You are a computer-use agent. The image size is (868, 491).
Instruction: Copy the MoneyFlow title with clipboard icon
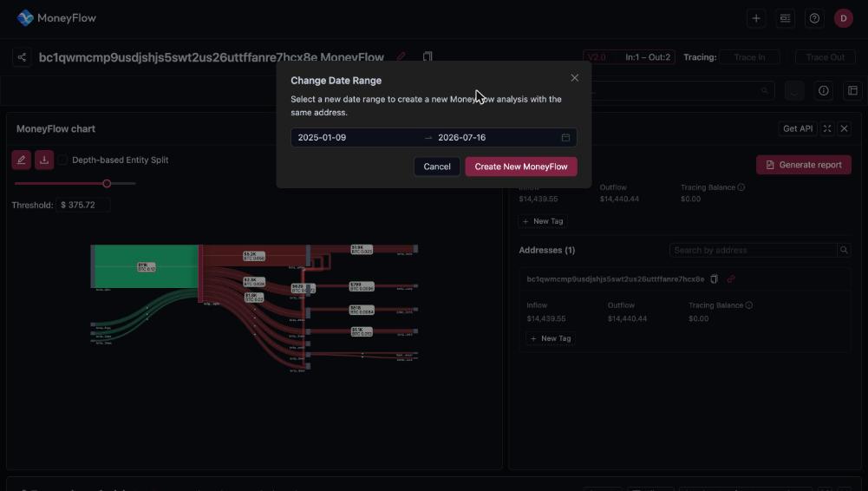427,56
